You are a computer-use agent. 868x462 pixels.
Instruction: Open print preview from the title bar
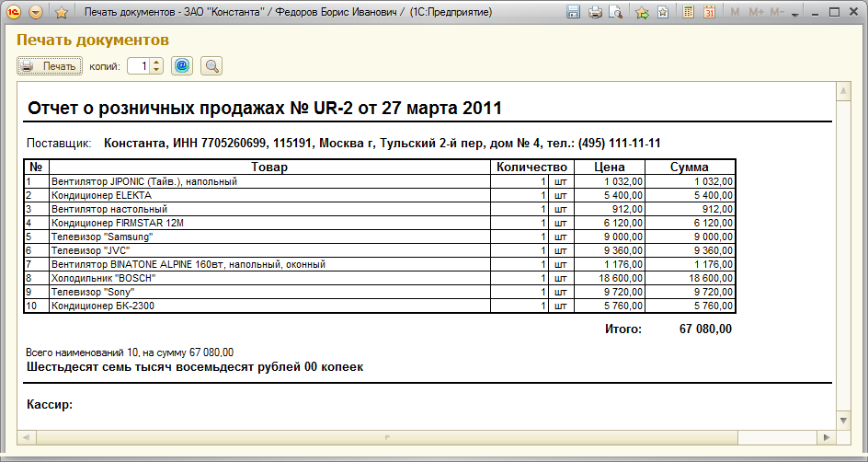(615, 12)
